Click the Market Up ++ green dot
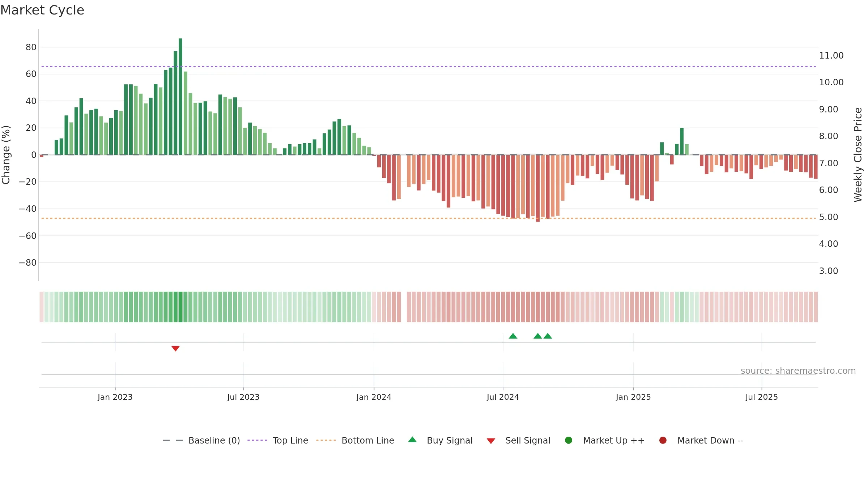The width and height of the screenshot is (868, 488). tap(569, 440)
